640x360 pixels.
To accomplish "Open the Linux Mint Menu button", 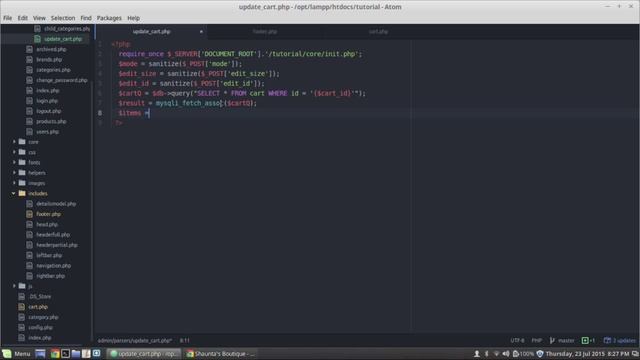I will (16, 353).
